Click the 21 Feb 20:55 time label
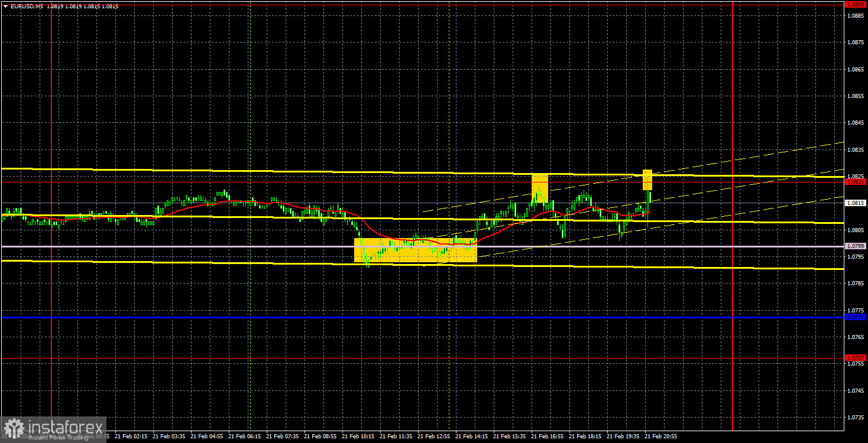The width and height of the screenshot is (868, 443). pyautogui.click(x=660, y=437)
